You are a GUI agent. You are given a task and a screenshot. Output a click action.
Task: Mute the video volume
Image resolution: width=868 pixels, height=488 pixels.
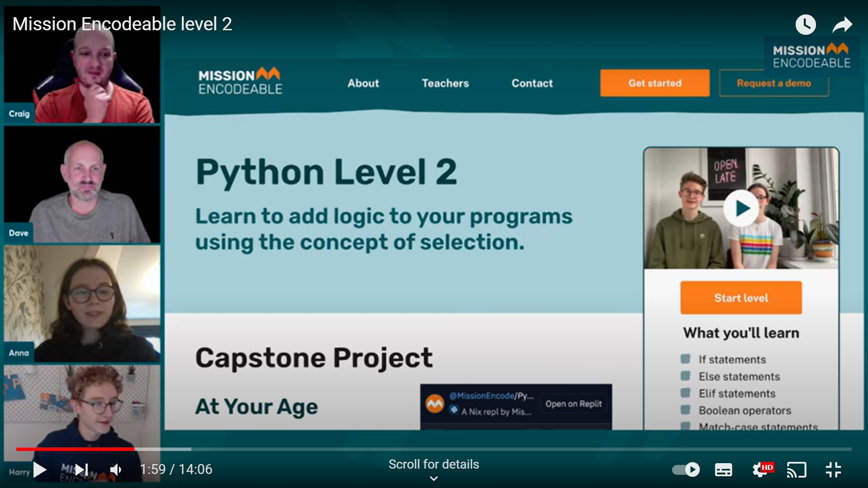pos(116,470)
